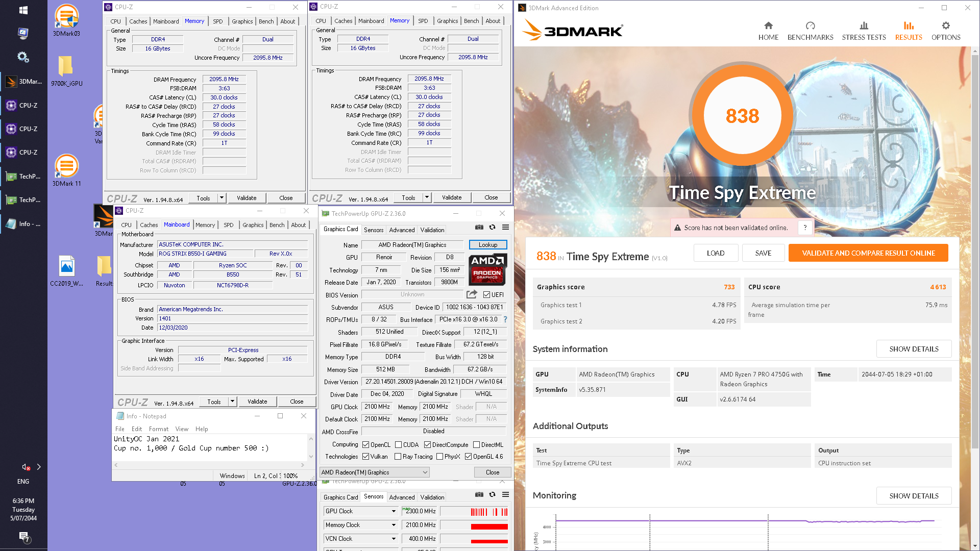Image resolution: width=980 pixels, height=551 pixels.
Task: Open the Action Center notifications icon
Action: [24, 537]
